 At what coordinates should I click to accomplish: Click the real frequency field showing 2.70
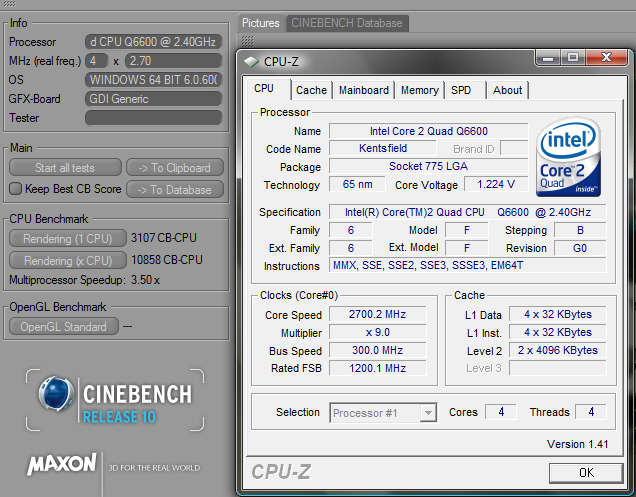[x=173, y=61]
